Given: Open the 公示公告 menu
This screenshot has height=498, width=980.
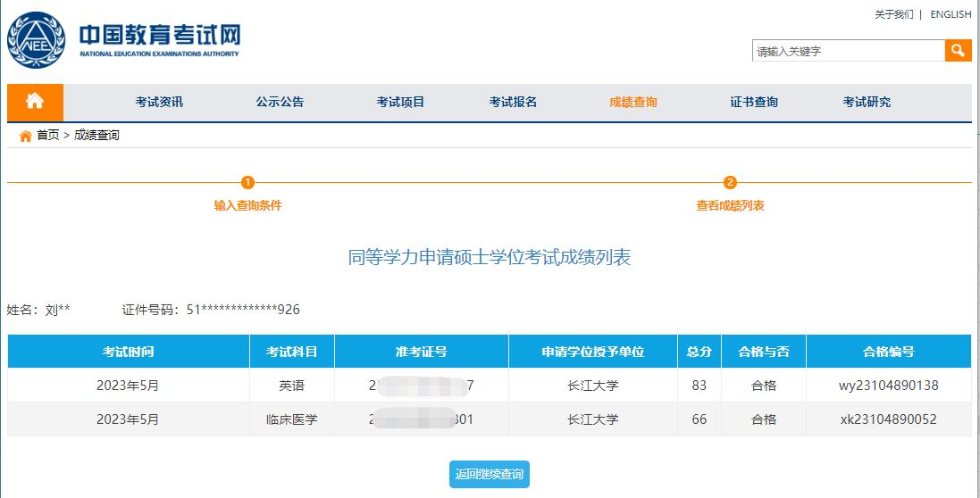Looking at the screenshot, I should (280, 102).
